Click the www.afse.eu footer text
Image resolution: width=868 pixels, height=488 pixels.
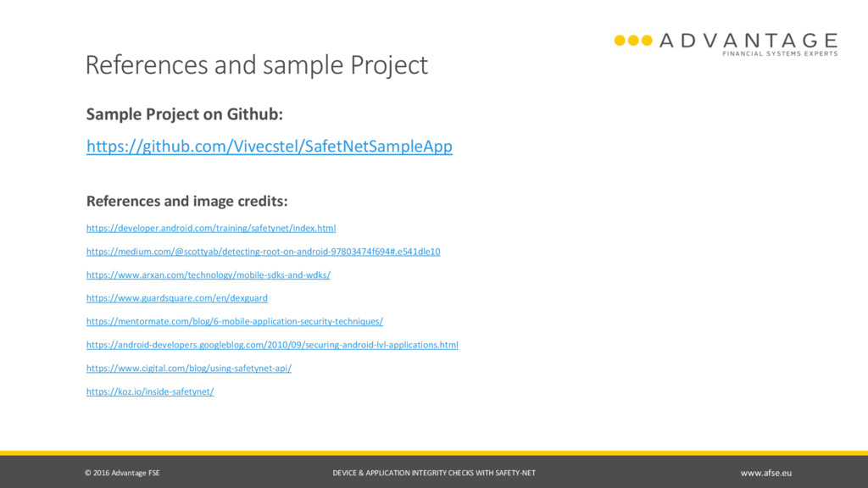click(x=766, y=473)
